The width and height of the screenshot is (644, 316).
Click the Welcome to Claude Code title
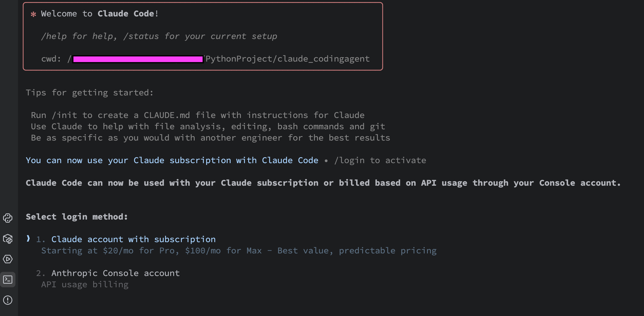tap(100, 14)
